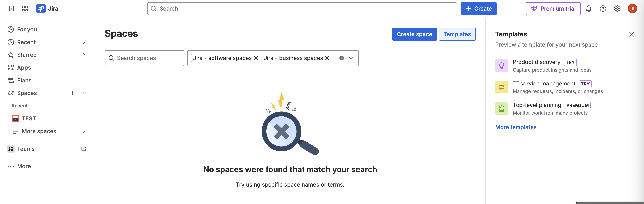Open the app switcher grid icon
Viewport: 644px width, 204px height.
25,8
